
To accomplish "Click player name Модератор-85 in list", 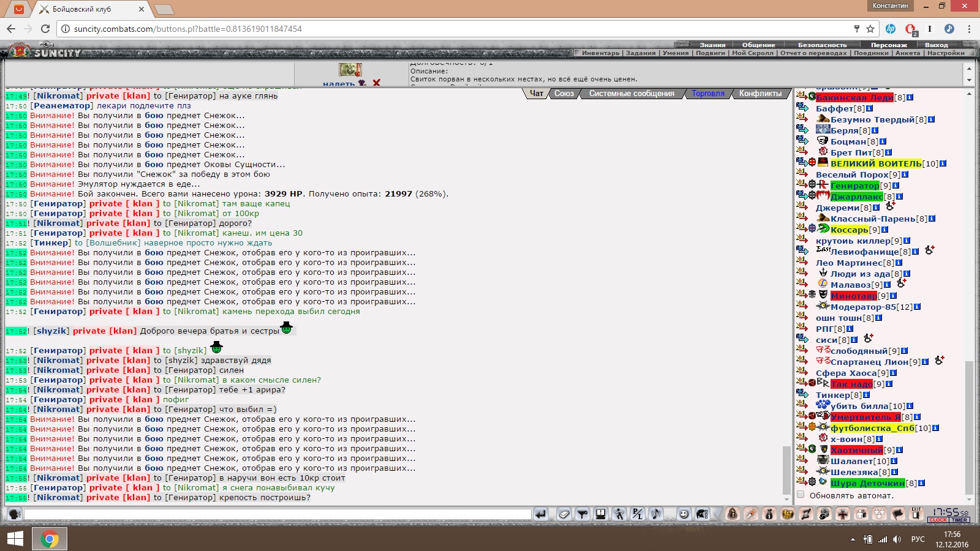I will coord(863,307).
